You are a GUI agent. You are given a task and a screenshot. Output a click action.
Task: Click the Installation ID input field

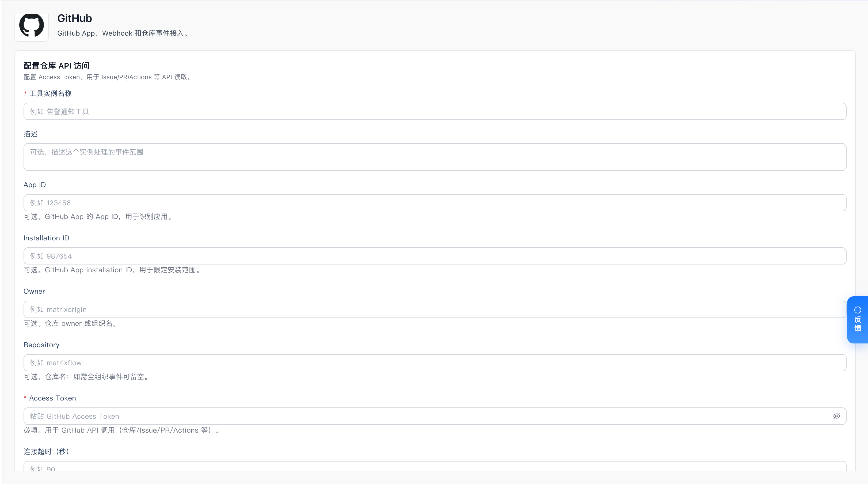click(435, 256)
